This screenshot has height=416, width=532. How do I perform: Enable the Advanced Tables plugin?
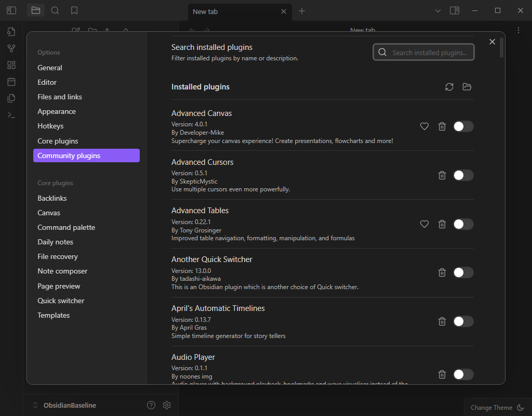point(463,224)
